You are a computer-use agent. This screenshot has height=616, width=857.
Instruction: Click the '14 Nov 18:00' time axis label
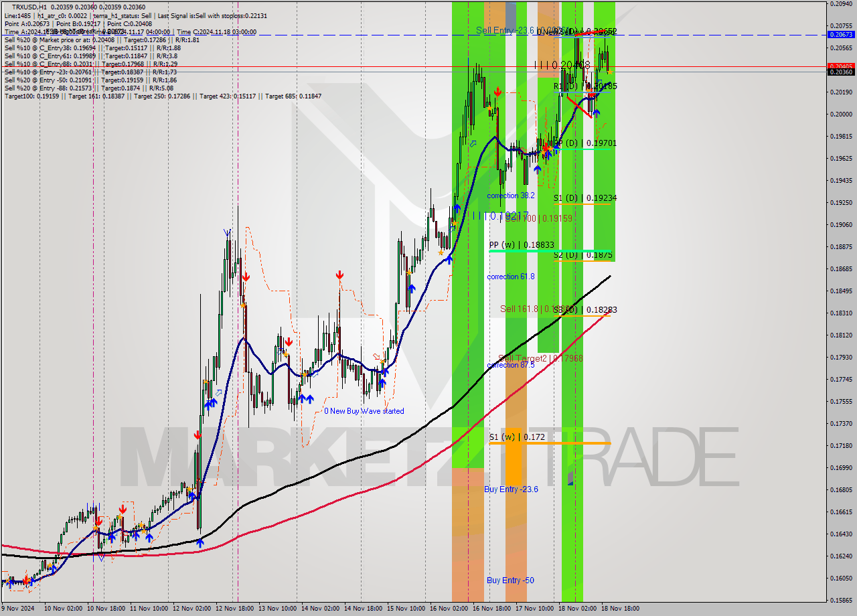pos(362,609)
